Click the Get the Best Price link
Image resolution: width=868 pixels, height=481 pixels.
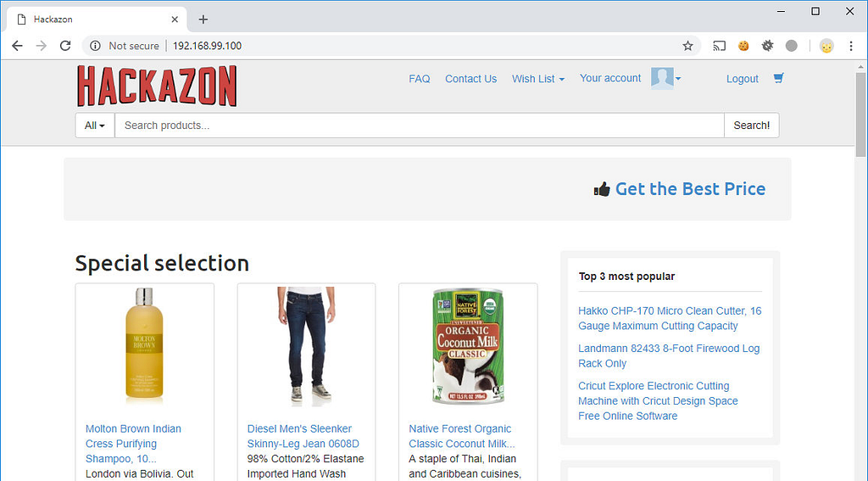coord(690,189)
